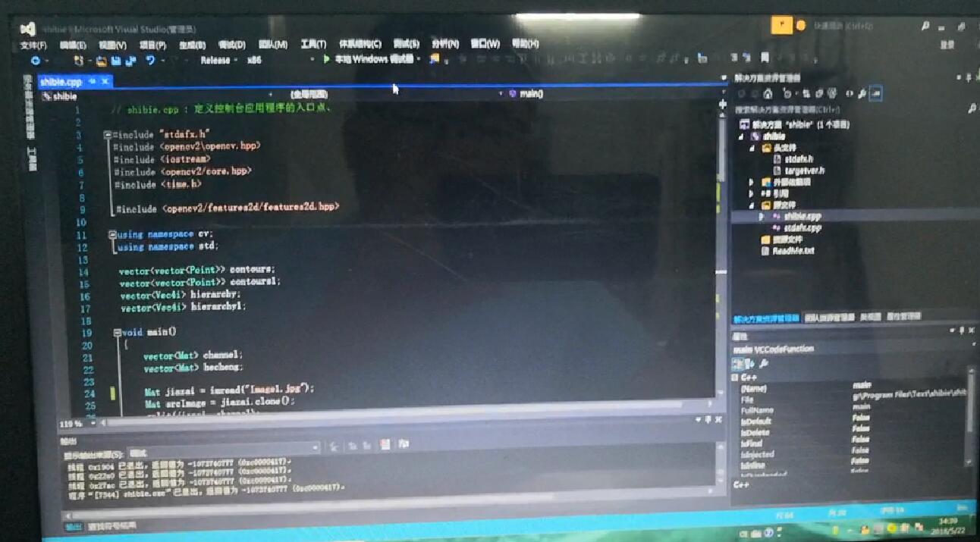Open the output source dropdown
The height and width of the screenshot is (542, 980).
pyautogui.click(x=225, y=448)
